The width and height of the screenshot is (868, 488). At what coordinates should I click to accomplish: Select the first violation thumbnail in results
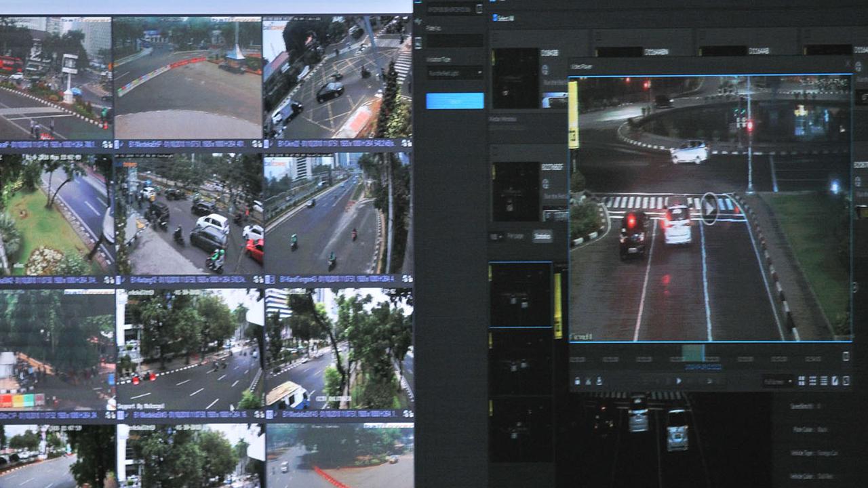pyautogui.click(x=515, y=78)
